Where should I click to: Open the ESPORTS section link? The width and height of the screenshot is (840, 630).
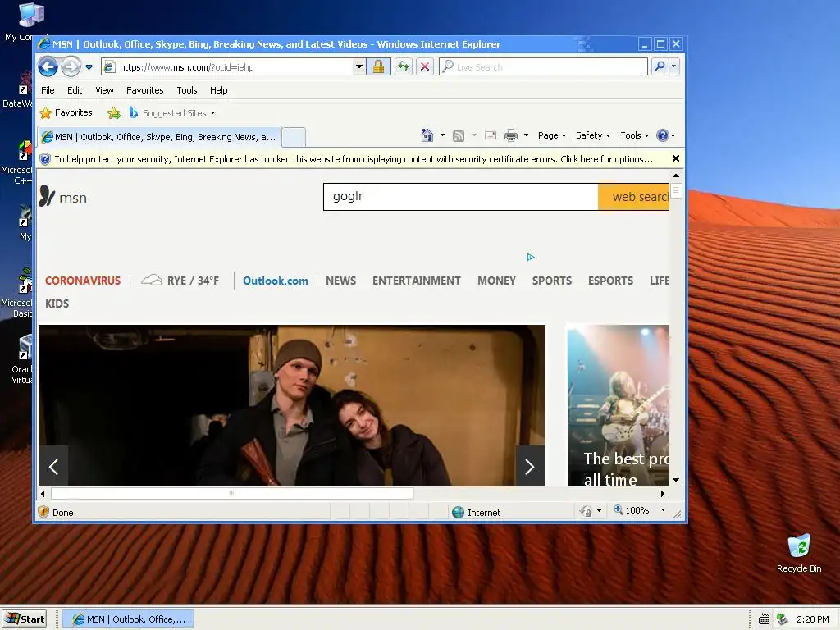click(610, 281)
